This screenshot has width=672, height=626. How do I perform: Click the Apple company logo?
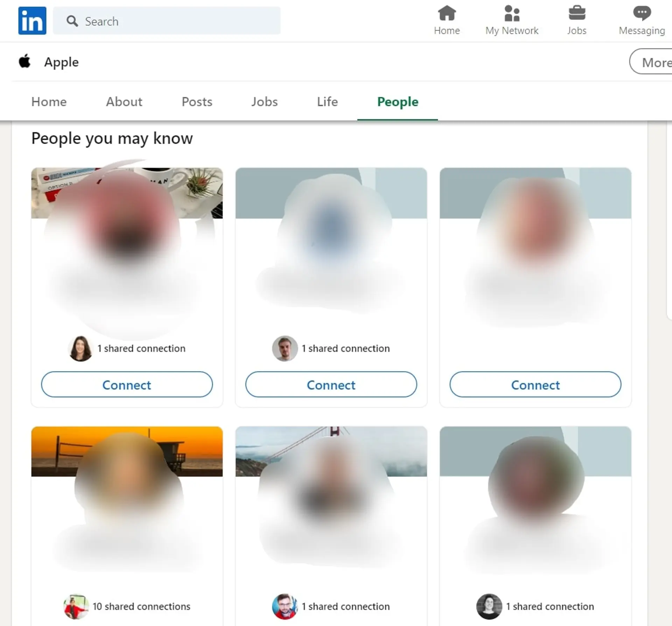pyautogui.click(x=24, y=62)
